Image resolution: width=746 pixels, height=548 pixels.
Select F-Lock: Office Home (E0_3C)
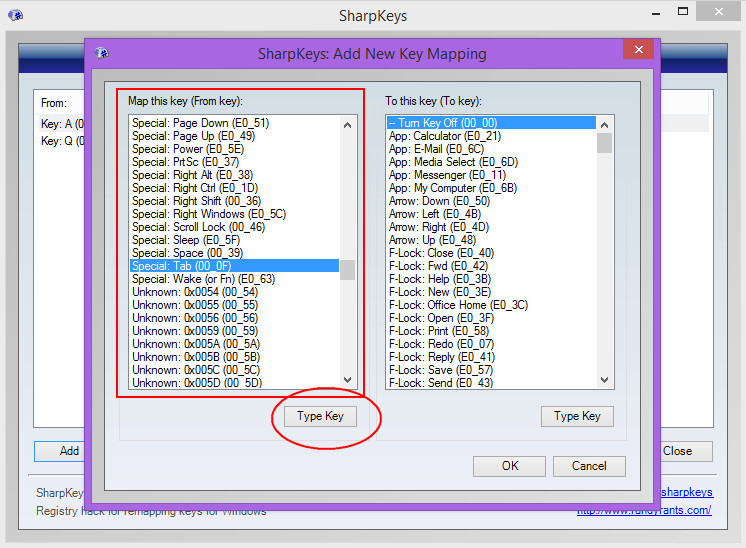pyautogui.click(x=491, y=305)
